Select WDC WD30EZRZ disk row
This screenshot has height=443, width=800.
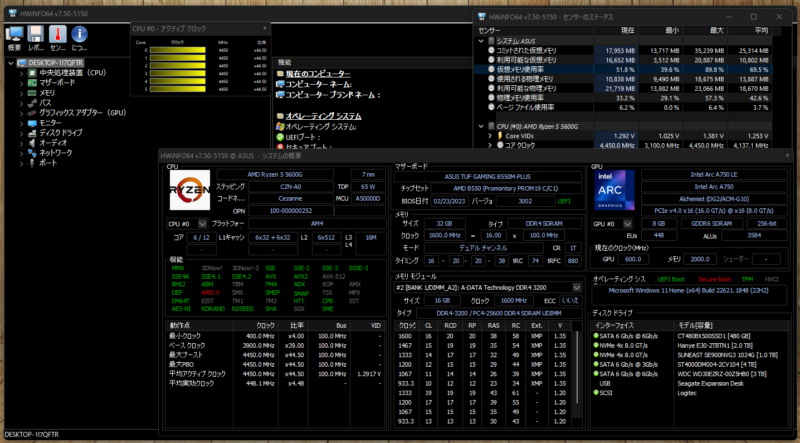point(690,374)
